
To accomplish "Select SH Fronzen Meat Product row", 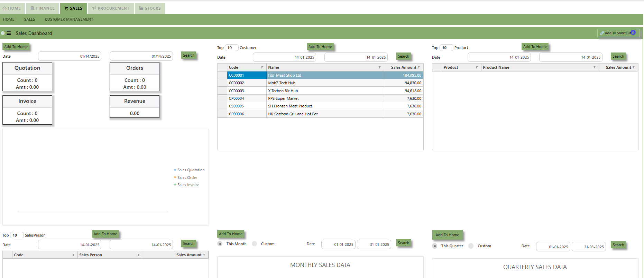I will pyautogui.click(x=320, y=106).
